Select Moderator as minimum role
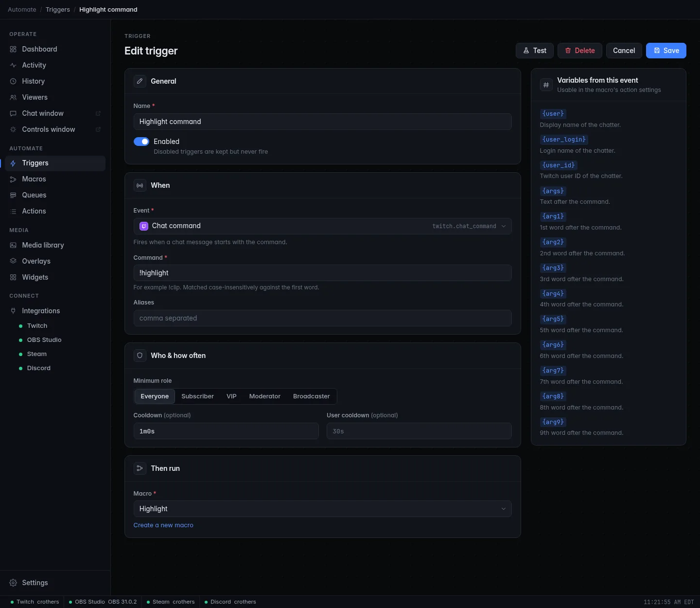 coord(265,396)
